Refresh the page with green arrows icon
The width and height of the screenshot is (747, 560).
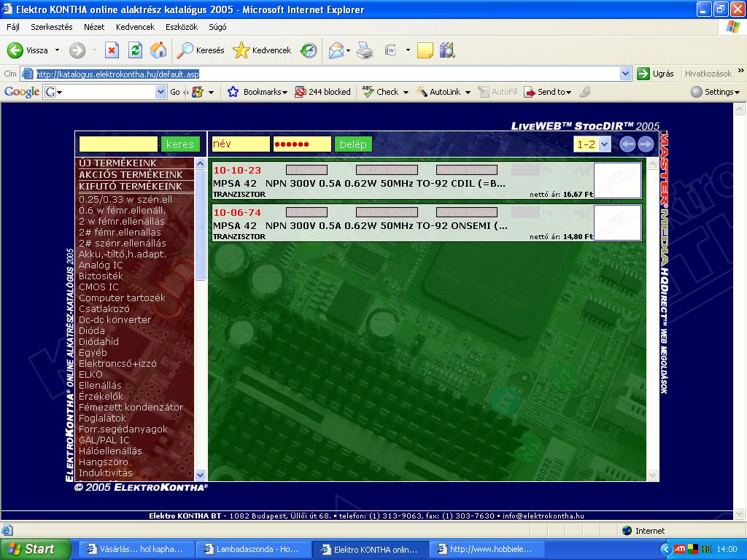click(135, 50)
